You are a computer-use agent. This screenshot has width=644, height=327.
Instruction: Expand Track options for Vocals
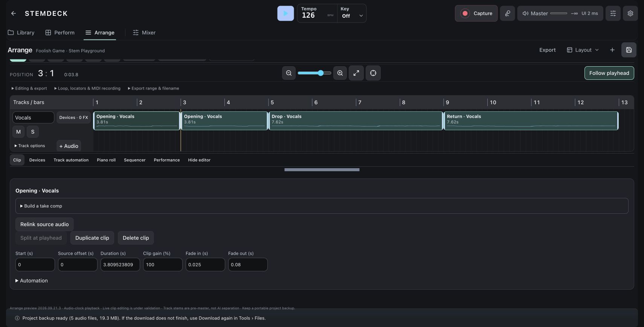tap(30, 146)
